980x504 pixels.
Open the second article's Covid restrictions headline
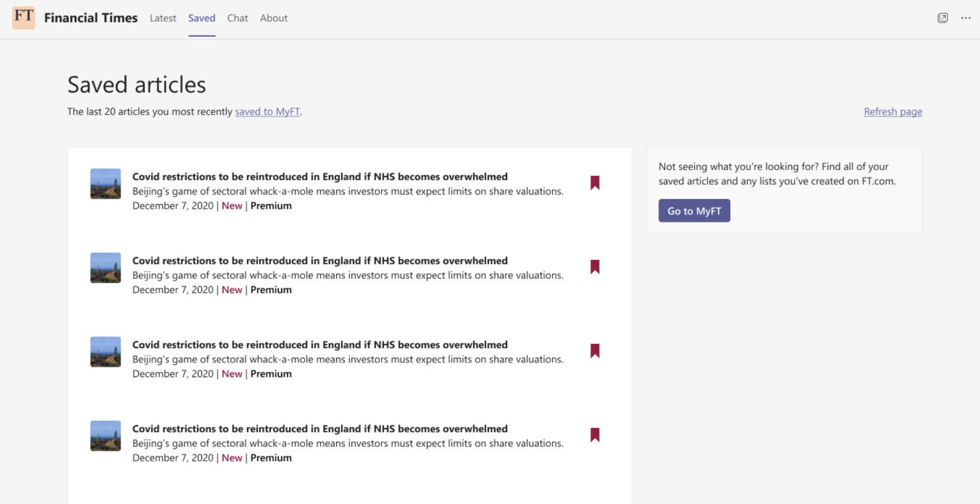320,261
